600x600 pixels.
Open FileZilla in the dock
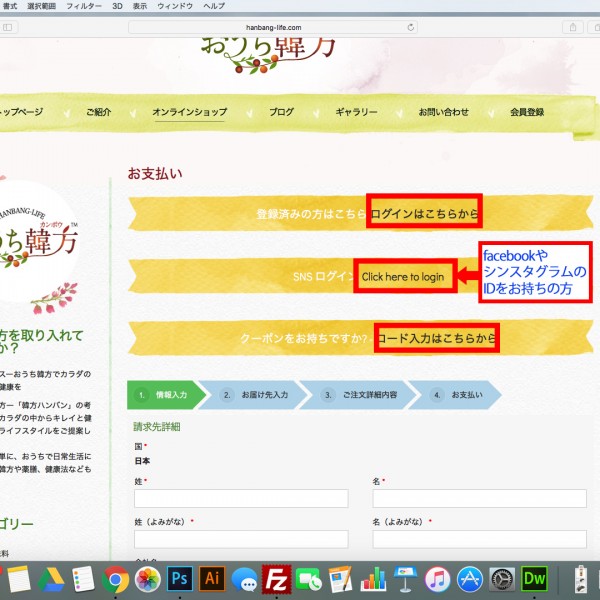pos(276,578)
